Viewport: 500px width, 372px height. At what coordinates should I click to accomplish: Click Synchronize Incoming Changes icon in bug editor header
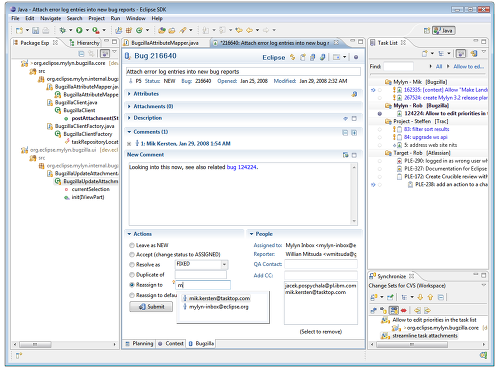coord(292,57)
